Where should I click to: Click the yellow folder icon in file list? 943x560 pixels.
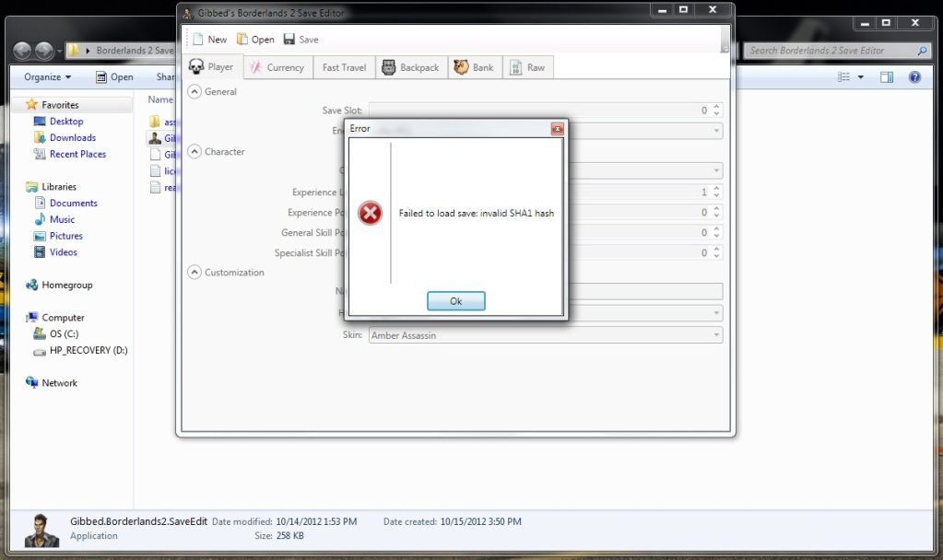pyautogui.click(x=155, y=122)
